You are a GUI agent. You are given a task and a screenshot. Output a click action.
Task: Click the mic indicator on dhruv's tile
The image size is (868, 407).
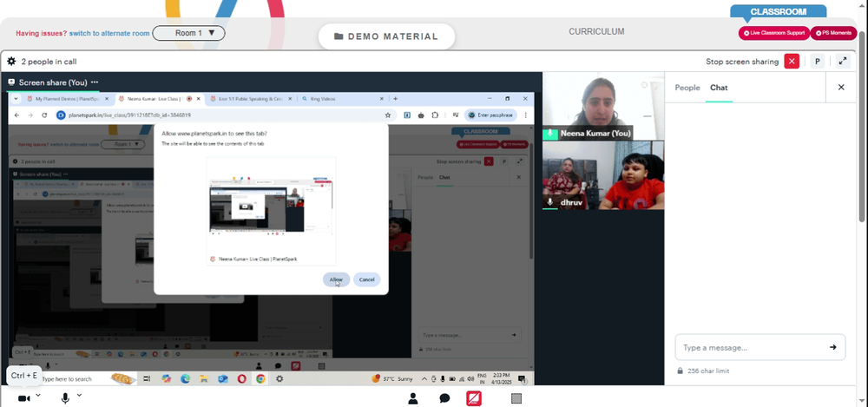(549, 203)
